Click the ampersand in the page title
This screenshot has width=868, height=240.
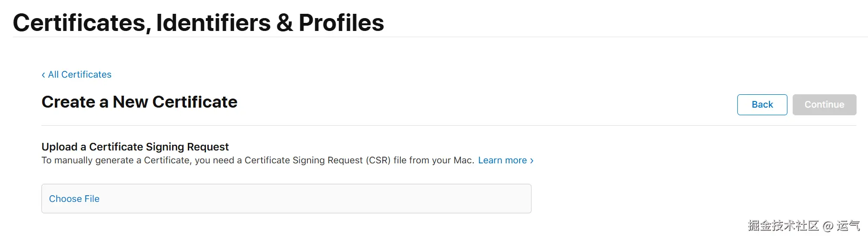[285, 23]
